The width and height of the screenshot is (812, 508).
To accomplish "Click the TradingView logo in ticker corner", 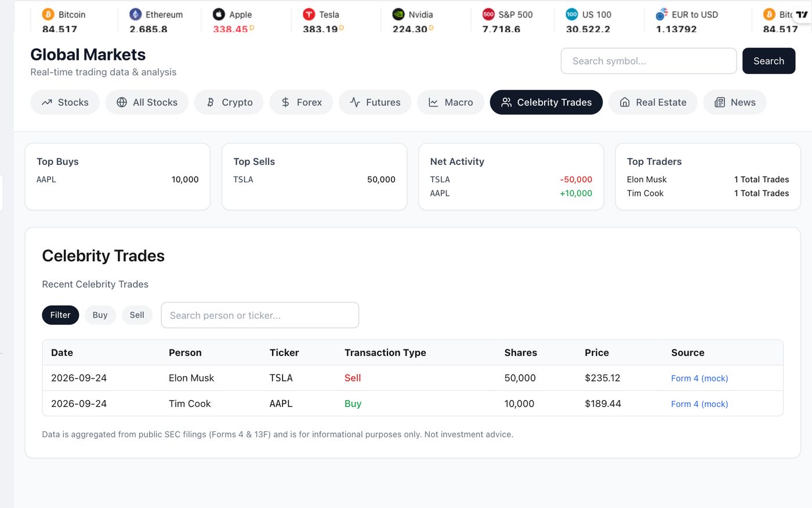I will pos(802,15).
